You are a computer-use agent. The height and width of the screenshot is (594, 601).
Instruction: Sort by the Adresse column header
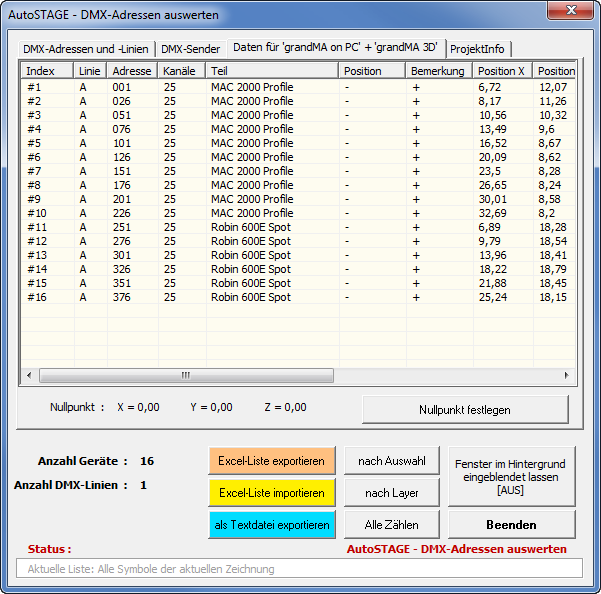(x=132, y=71)
